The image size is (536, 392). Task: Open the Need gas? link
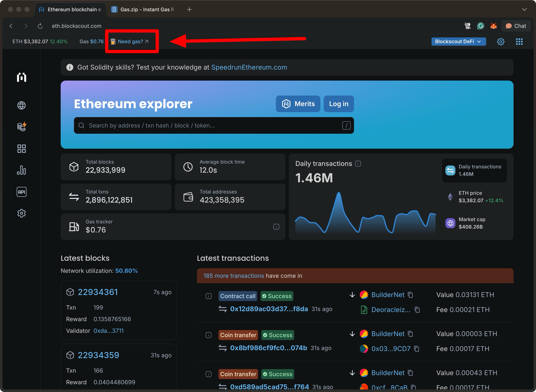pos(131,42)
